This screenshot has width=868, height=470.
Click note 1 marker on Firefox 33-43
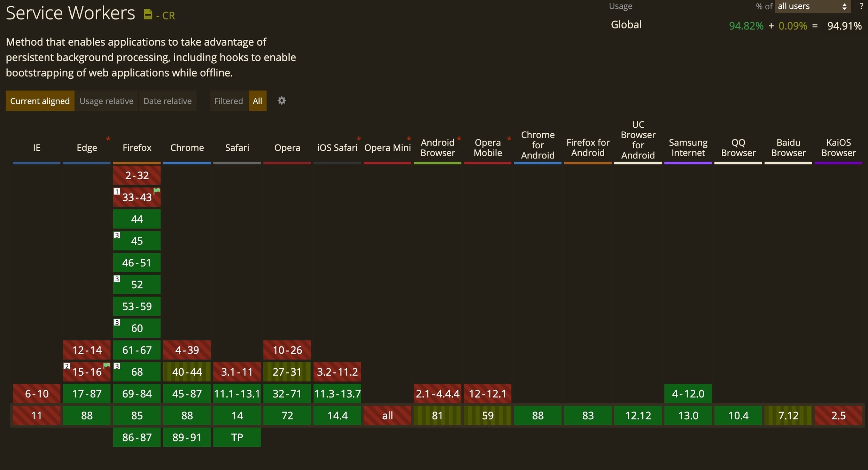(x=117, y=191)
